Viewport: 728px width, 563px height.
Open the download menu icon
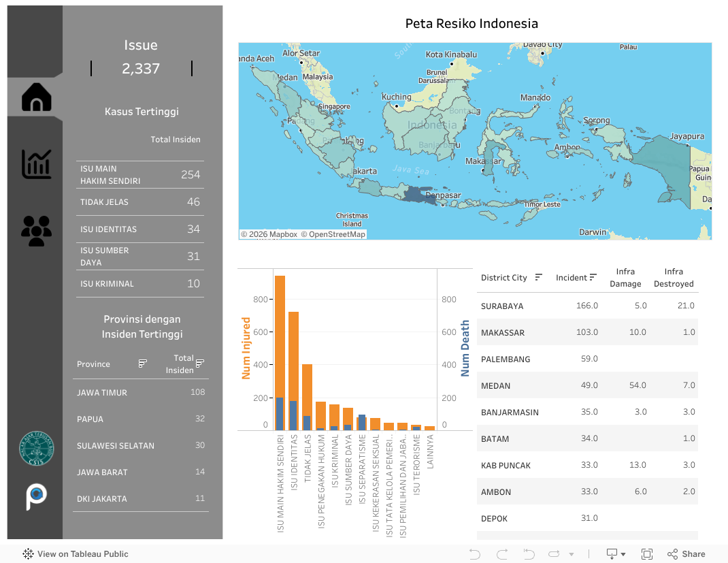pos(616,553)
